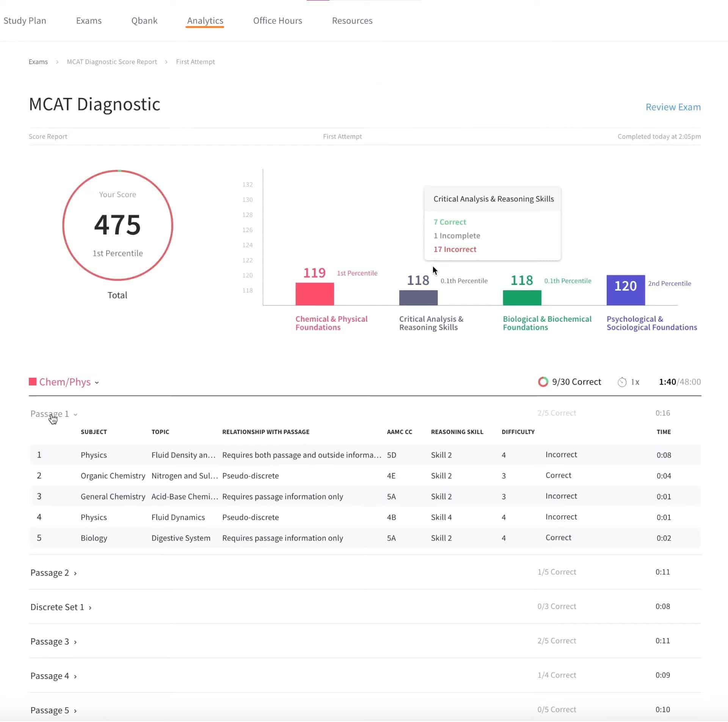The image size is (728, 722).
Task: Open the Exams breadcrumb link
Action: point(38,61)
